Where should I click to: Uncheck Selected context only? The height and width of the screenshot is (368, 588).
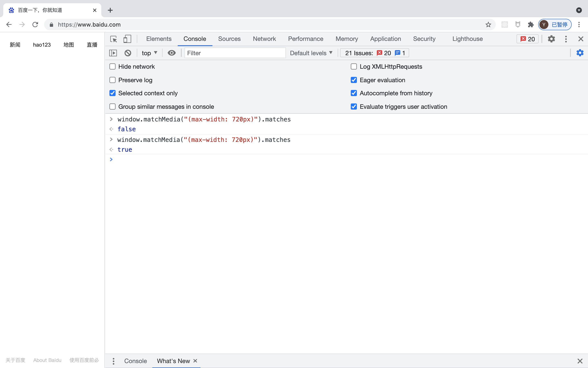(x=112, y=93)
